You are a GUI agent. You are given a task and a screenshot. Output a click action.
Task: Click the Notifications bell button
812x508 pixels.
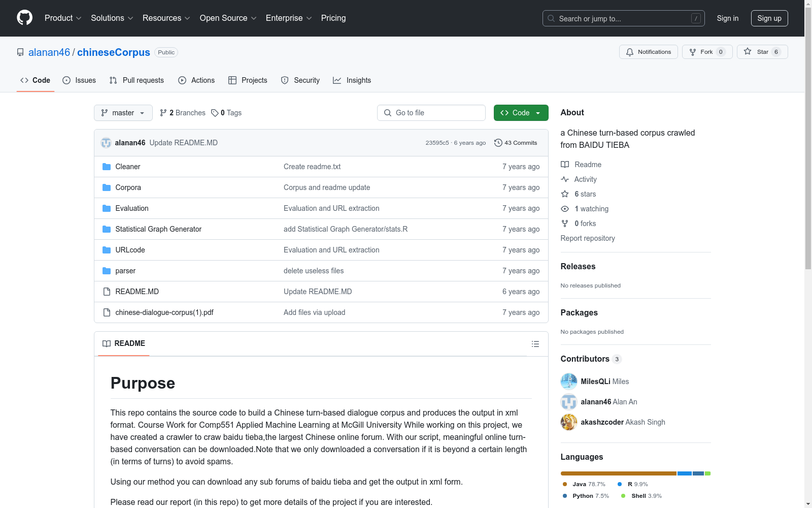click(x=648, y=52)
